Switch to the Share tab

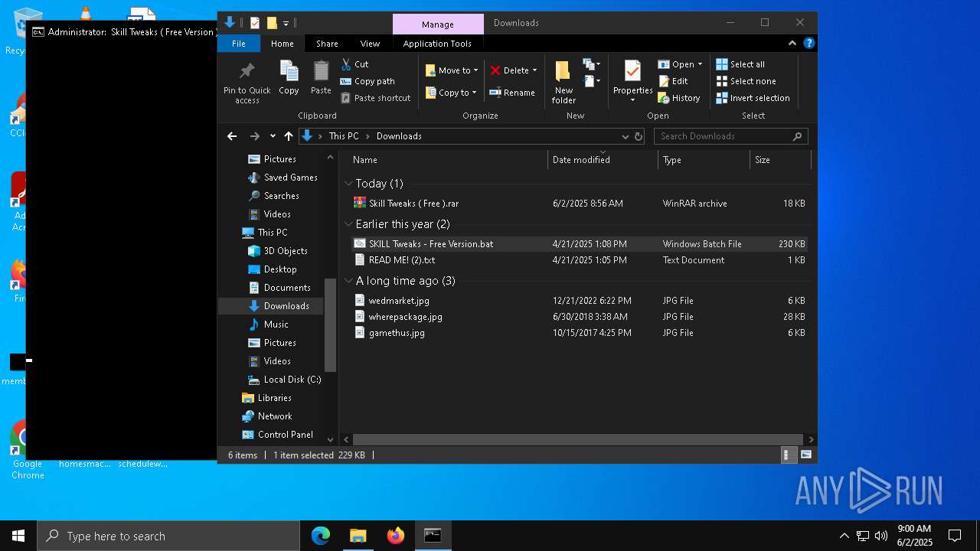coord(327,44)
